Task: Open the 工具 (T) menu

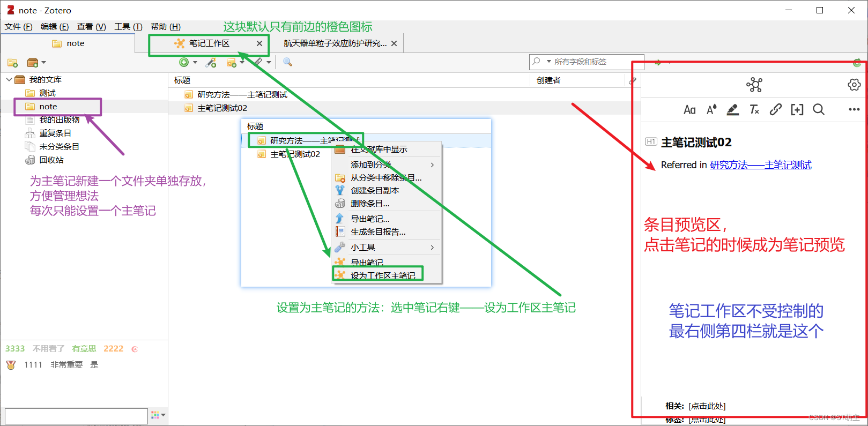Action: click(x=128, y=27)
